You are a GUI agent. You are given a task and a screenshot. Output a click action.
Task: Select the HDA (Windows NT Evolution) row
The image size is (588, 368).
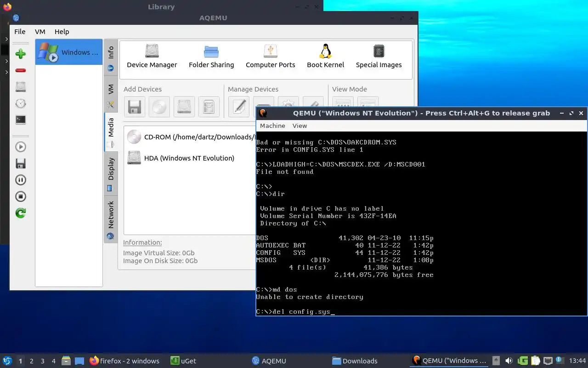[191, 158]
